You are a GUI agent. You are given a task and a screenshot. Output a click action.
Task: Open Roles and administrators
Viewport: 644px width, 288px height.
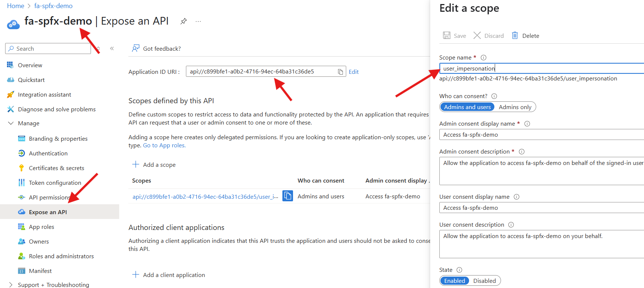61,256
